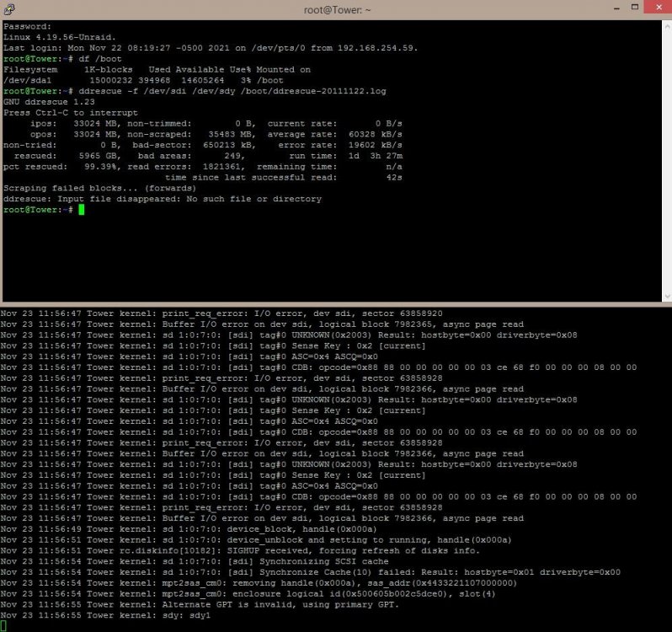Click the bad areas '249' value
Viewport: 672px width, 632px height.
[232, 156]
